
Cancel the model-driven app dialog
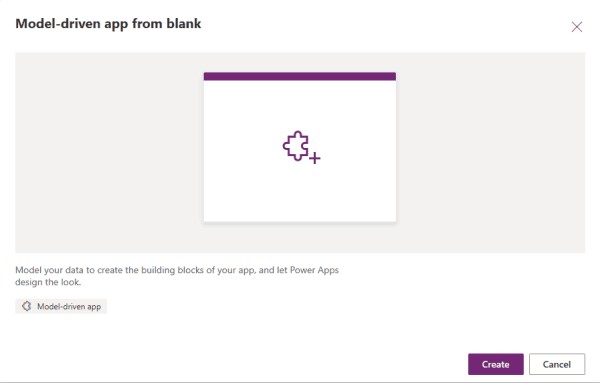click(x=557, y=364)
